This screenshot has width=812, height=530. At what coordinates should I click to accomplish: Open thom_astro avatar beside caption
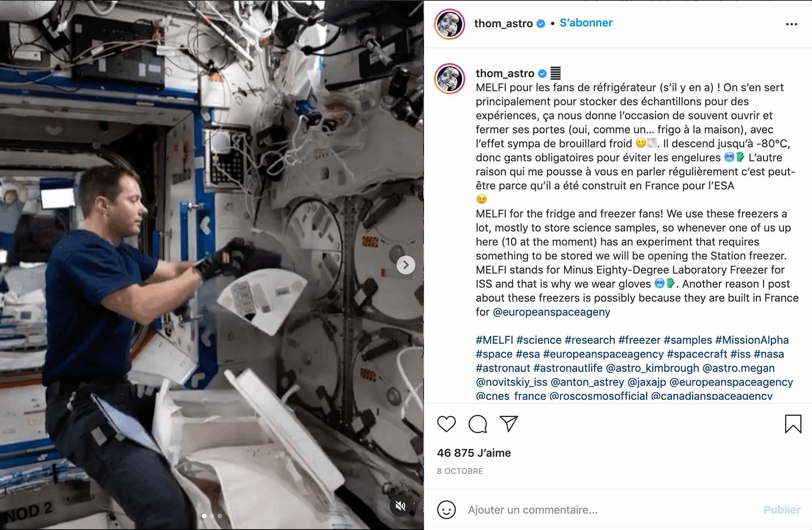(x=450, y=79)
